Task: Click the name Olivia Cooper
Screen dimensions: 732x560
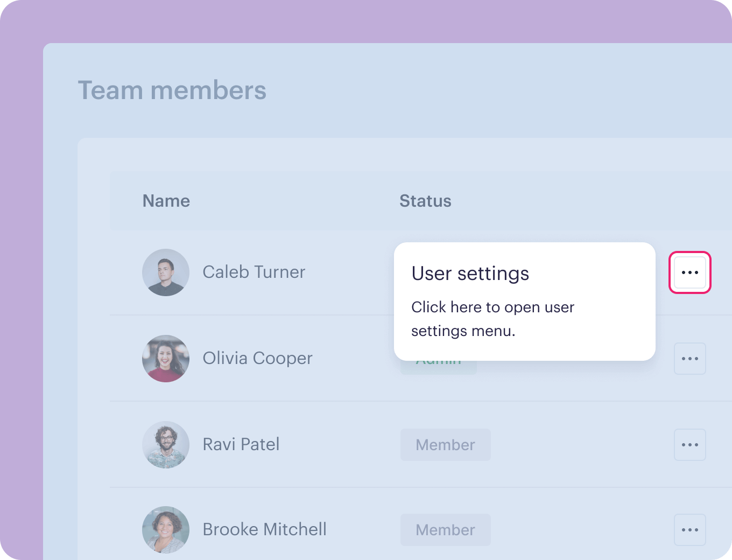Action: point(258,358)
